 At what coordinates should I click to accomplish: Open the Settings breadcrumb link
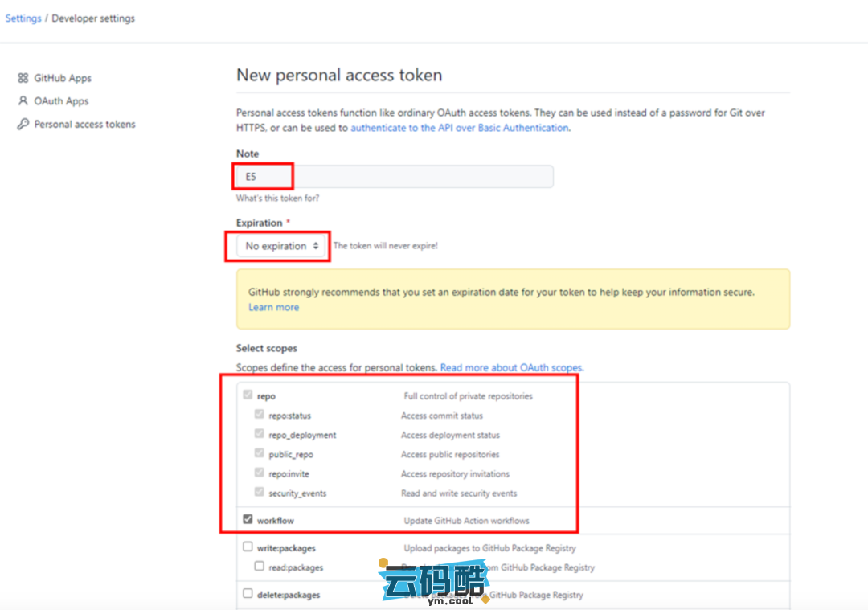[23, 18]
